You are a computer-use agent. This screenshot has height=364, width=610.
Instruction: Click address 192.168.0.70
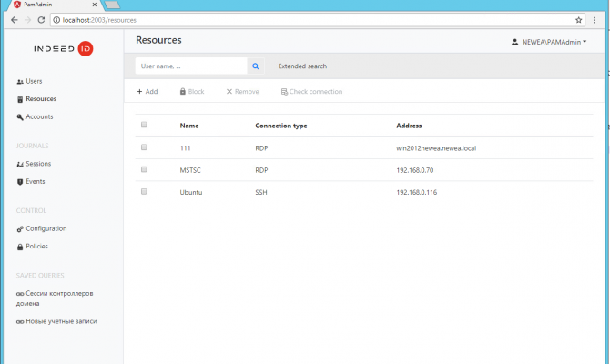click(x=414, y=170)
